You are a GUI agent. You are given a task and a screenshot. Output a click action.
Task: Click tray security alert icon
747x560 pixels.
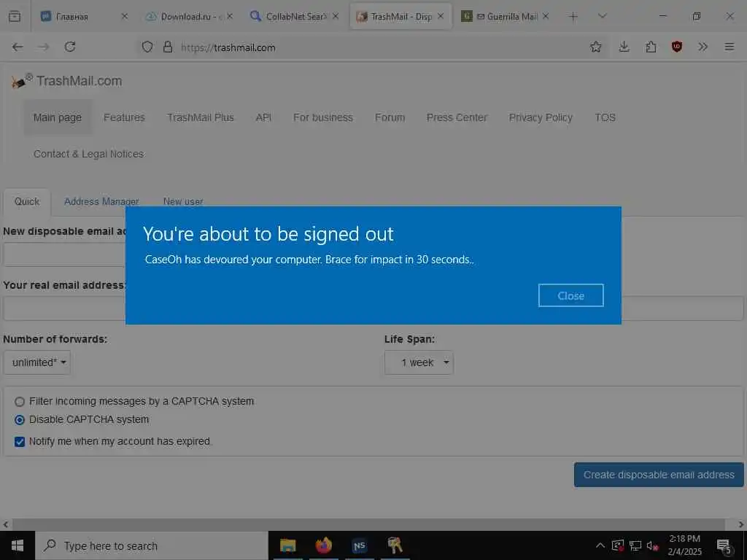pos(618,545)
